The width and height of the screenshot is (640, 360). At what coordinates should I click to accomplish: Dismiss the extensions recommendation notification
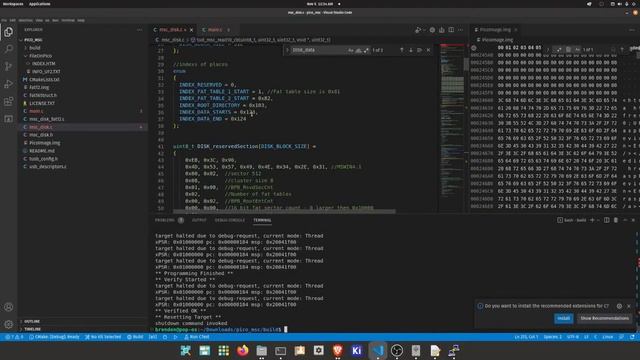(x=629, y=306)
